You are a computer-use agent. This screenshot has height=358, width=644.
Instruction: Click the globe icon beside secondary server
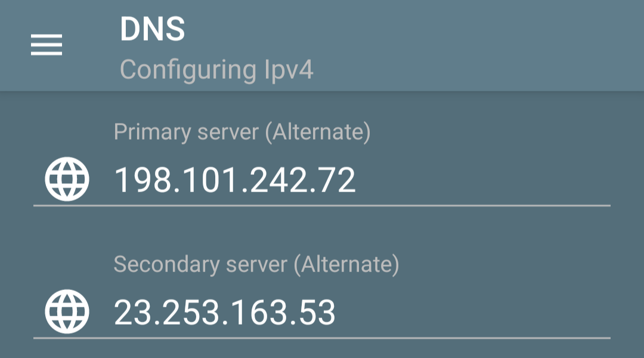67,311
